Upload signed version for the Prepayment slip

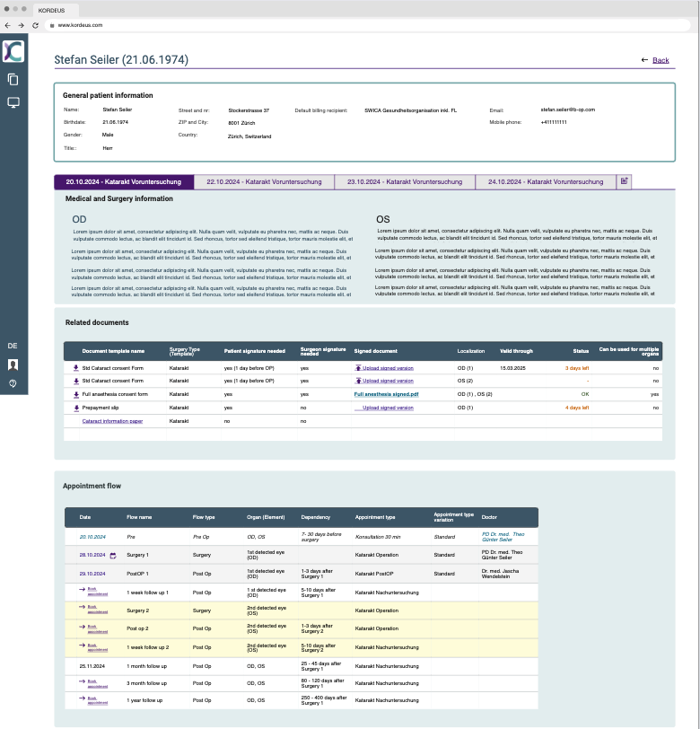pyautogui.click(x=388, y=408)
